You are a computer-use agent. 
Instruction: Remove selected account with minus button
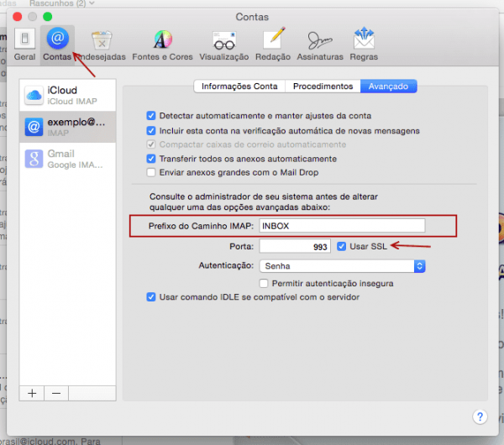coord(55,392)
